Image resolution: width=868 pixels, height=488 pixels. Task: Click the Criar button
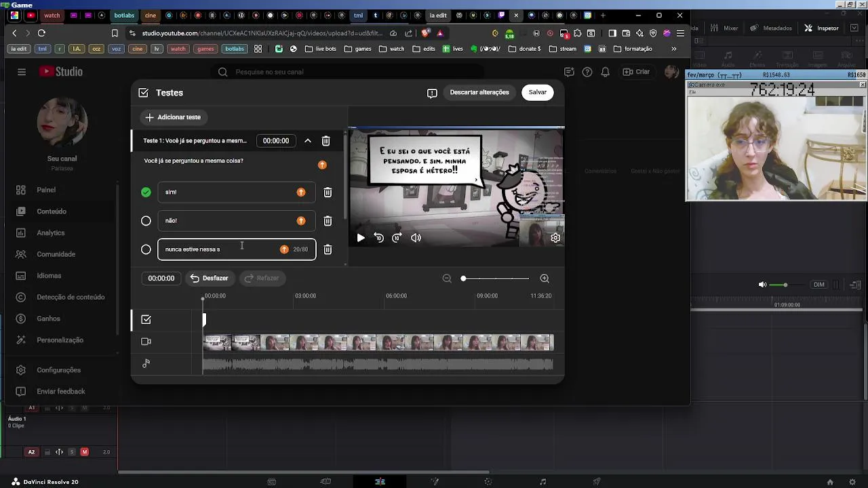click(x=636, y=72)
